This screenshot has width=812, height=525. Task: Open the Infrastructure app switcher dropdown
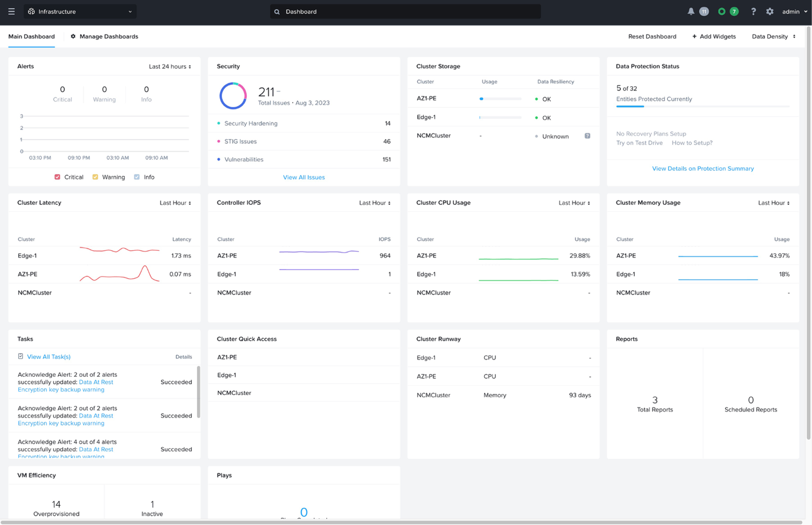click(80, 11)
